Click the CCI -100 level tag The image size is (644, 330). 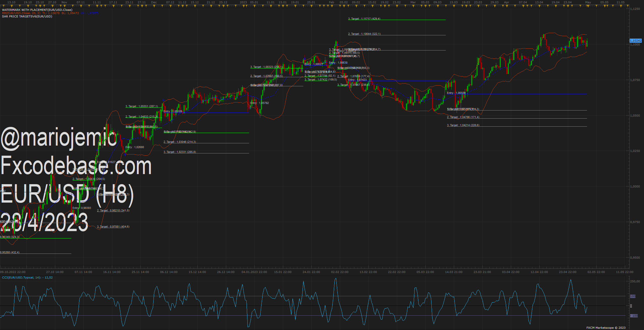634,316
